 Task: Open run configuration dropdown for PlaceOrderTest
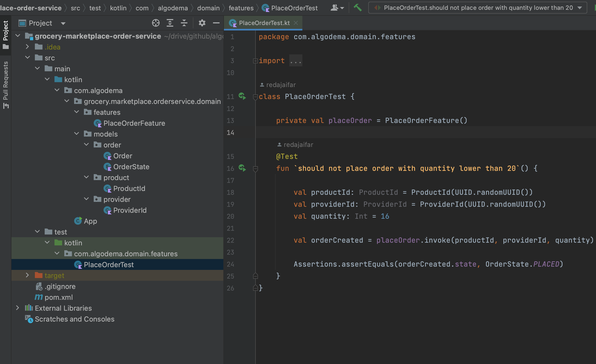[478, 8]
